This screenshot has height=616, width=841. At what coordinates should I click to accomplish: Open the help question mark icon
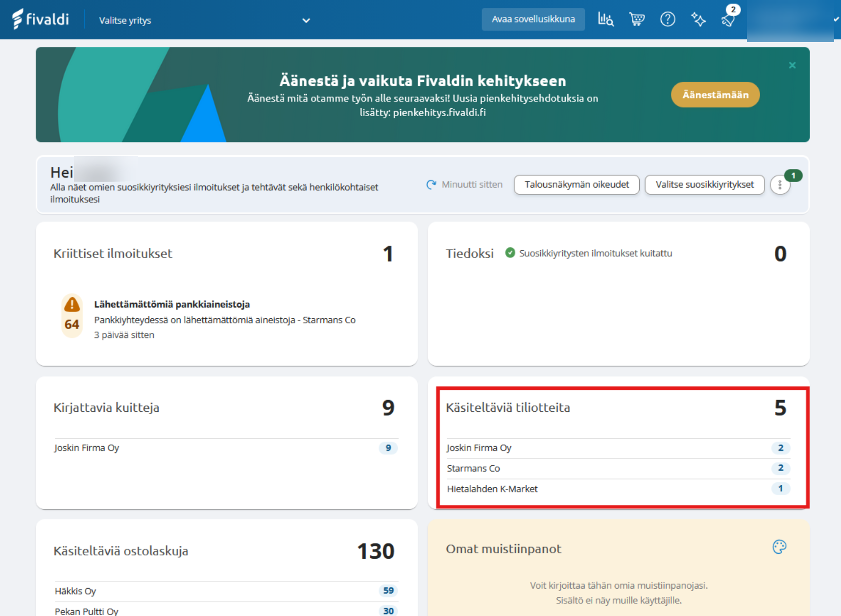pyautogui.click(x=668, y=20)
